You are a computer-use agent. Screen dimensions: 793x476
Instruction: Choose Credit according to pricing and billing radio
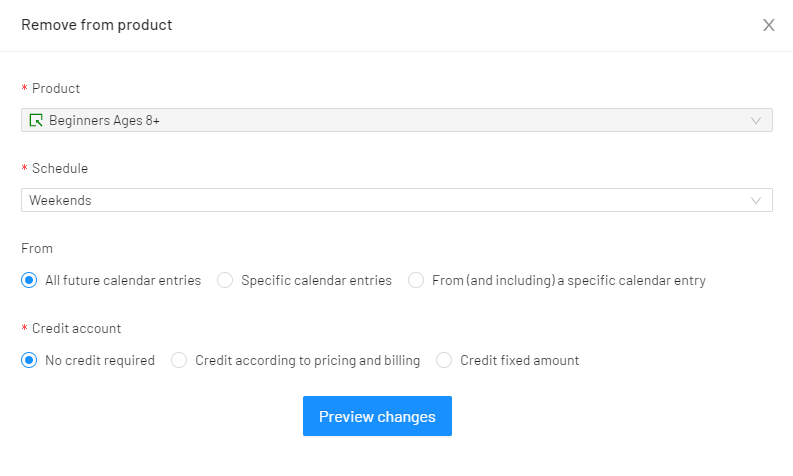(x=179, y=360)
